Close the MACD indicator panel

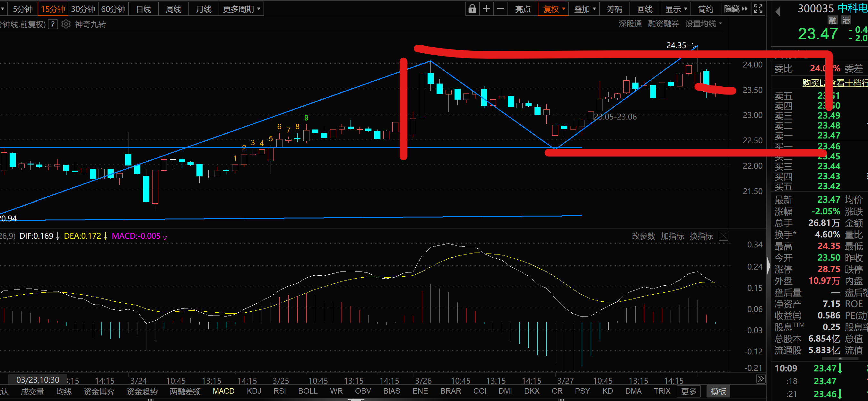coord(723,236)
